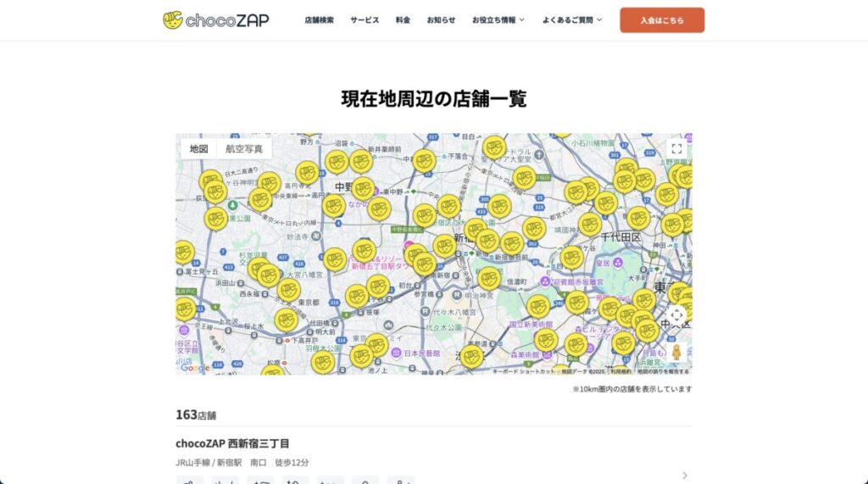
Task: Click the 代々木公園 label on the map
Action: click(444, 327)
